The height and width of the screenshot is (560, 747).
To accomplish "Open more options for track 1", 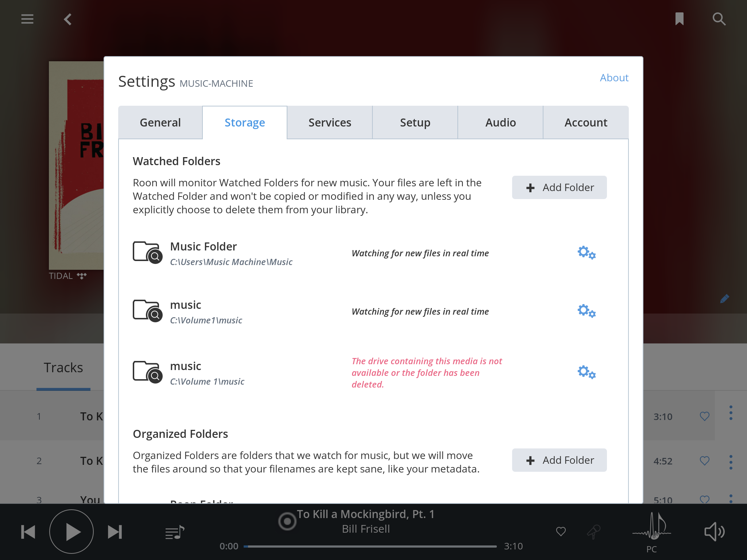I will coord(731,413).
